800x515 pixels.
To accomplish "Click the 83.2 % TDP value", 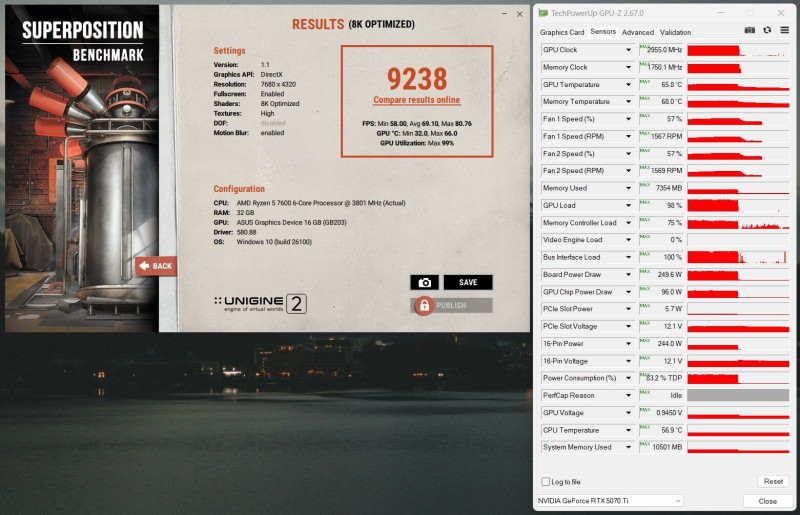I will click(x=664, y=378).
